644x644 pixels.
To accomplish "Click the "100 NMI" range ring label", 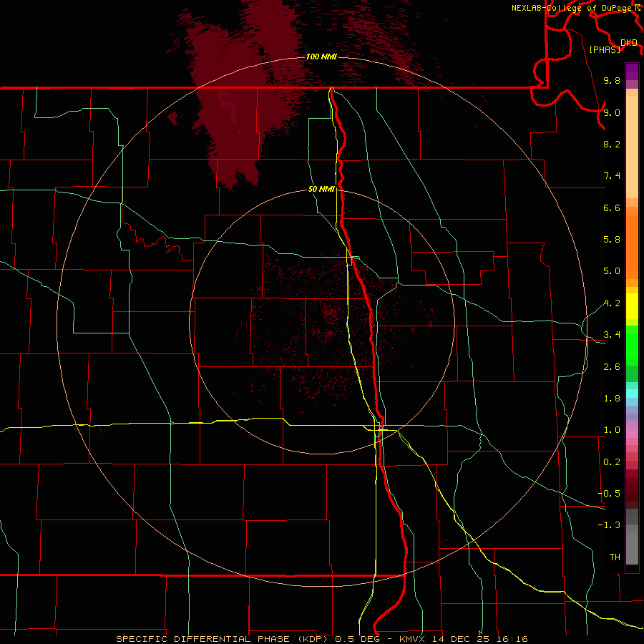I will click(x=321, y=57).
